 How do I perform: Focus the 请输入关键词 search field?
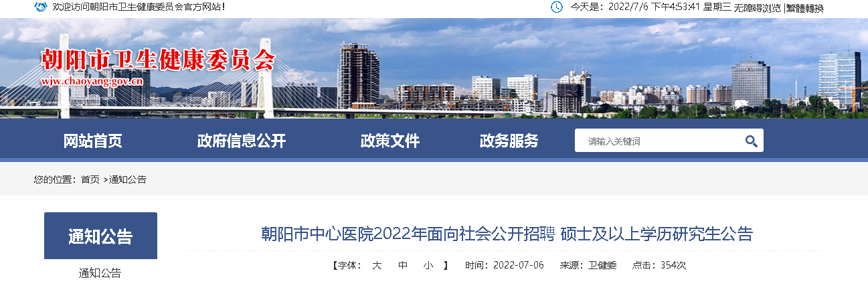click(x=659, y=141)
